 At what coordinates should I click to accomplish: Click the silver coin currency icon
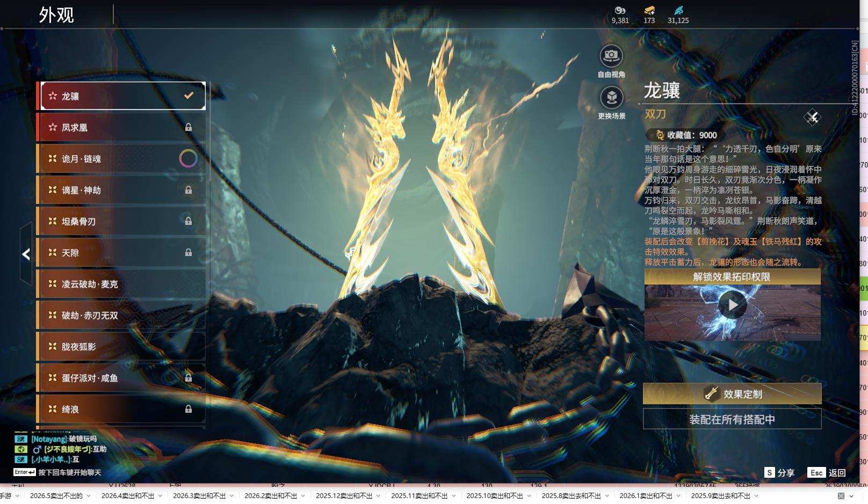[x=620, y=10]
